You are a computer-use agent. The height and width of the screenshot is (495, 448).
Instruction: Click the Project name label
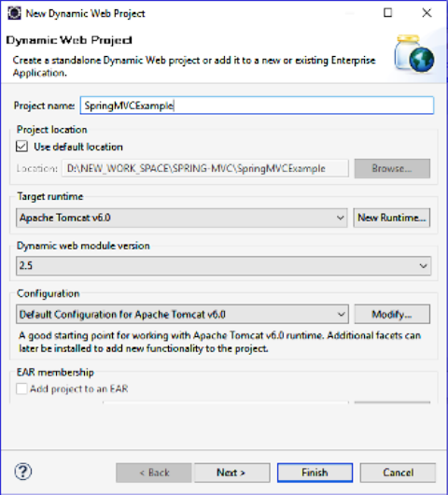(44, 106)
